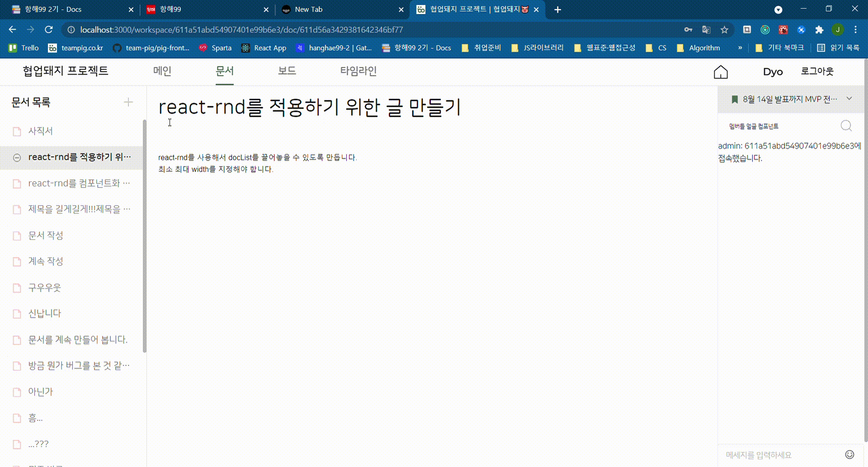Click the icon beside the selected react-rnd document
The width and height of the screenshot is (868, 467).
(17, 157)
